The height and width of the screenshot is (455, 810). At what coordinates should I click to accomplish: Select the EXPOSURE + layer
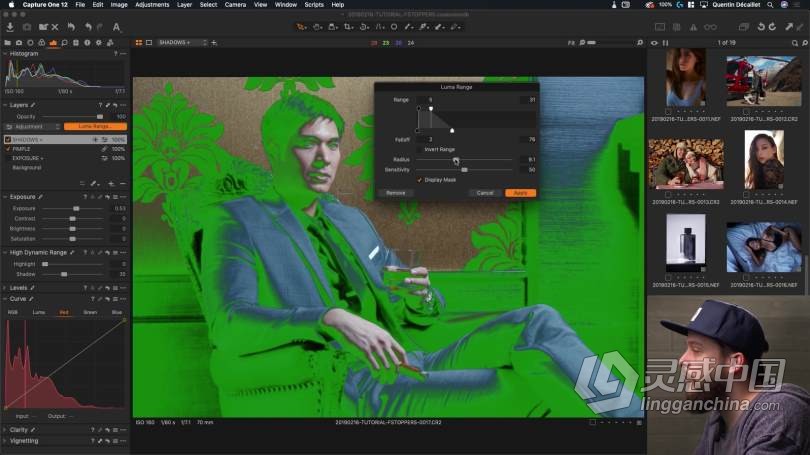65,158
